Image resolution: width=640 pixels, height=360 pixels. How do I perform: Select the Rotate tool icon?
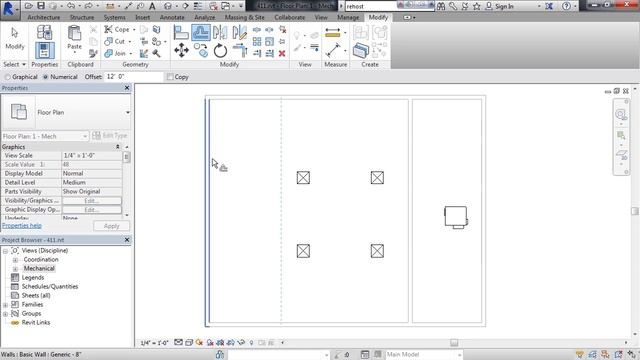pyautogui.click(x=220, y=51)
